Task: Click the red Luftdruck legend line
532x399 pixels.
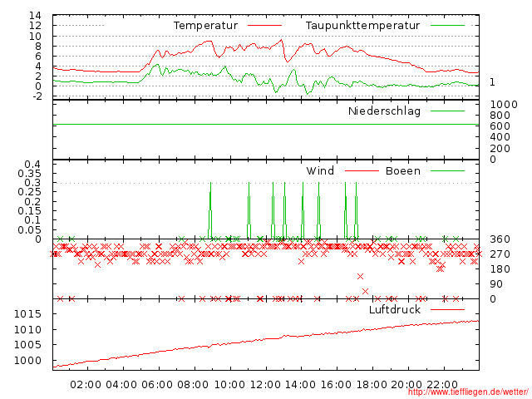Action: [447, 309]
